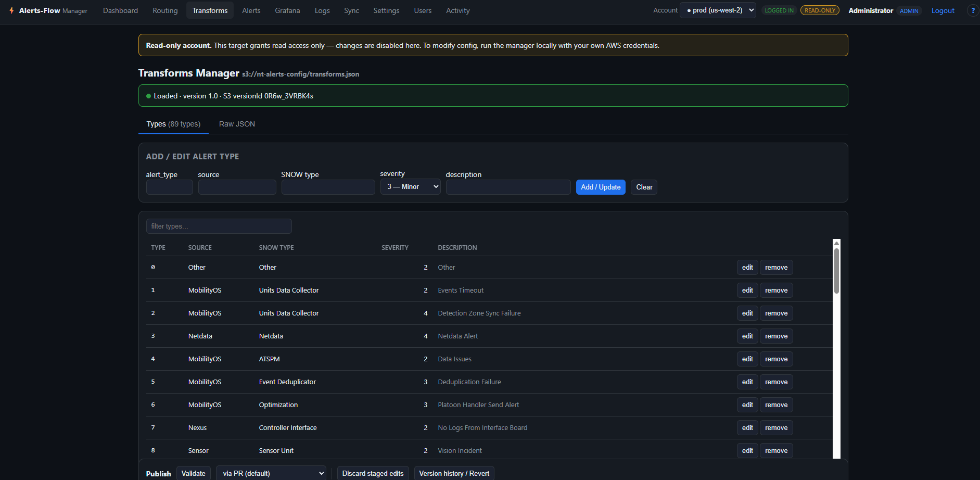View the Activity page
The image size is (980, 480).
coord(457,10)
